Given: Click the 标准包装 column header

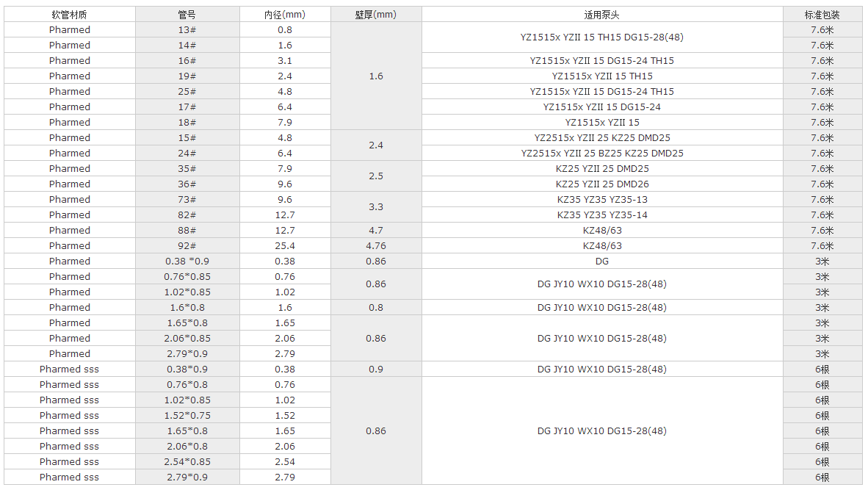Looking at the screenshot, I should [x=822, y=15].
